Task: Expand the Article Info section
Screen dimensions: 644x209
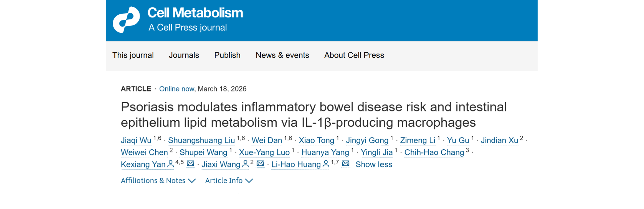Action: (229, 181)
